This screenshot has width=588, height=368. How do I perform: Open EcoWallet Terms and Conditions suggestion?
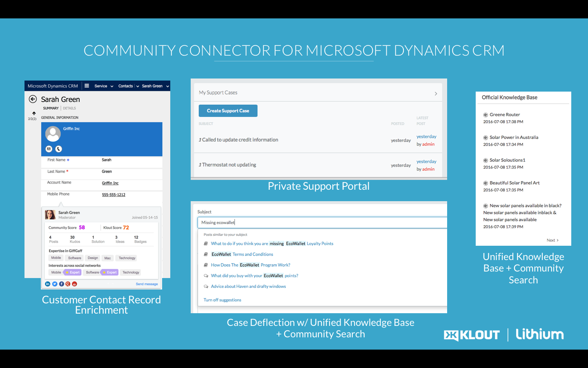point(242,254)
